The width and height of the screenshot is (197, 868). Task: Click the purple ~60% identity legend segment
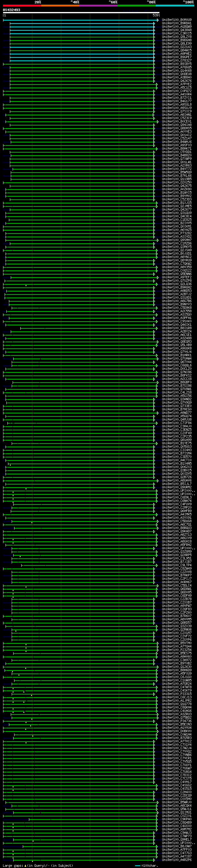pos(99,6)
